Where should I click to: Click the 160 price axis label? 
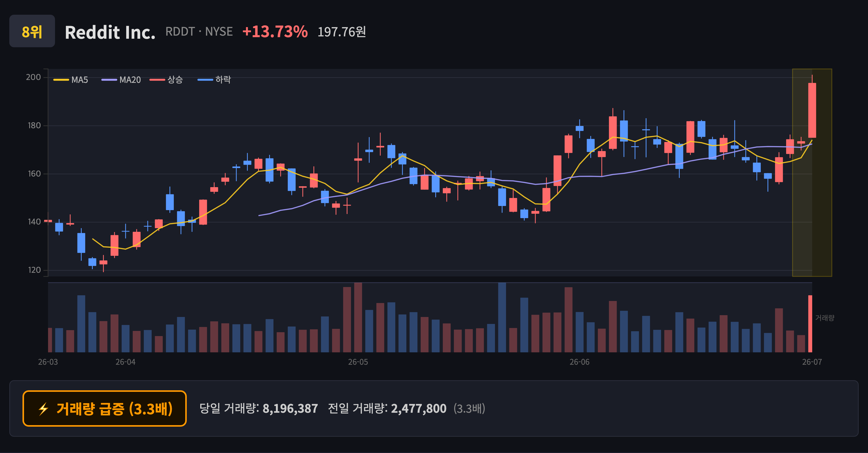point(34,174)
